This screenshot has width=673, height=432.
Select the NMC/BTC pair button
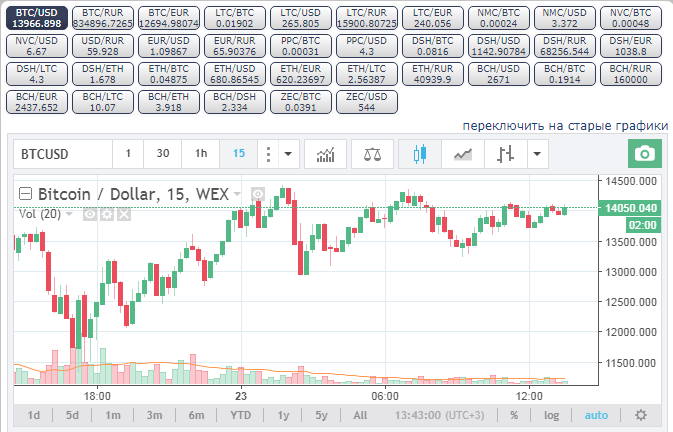coord(499,18)
